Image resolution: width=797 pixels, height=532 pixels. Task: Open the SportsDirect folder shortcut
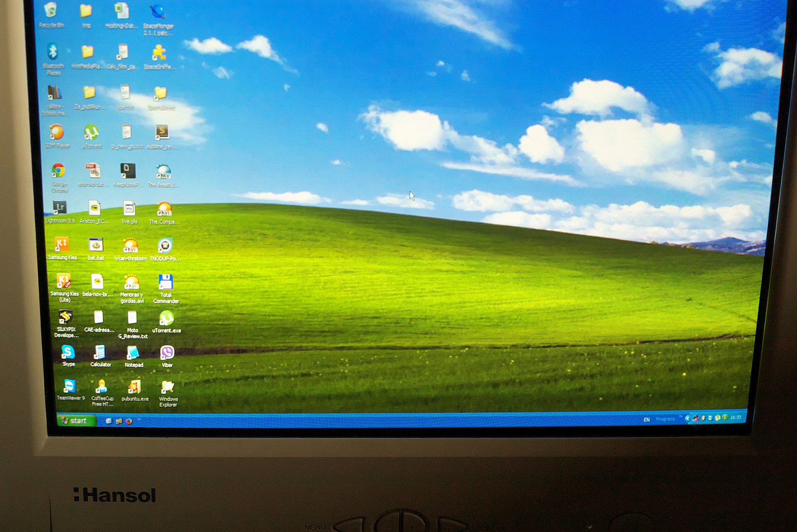click(161, 98)
